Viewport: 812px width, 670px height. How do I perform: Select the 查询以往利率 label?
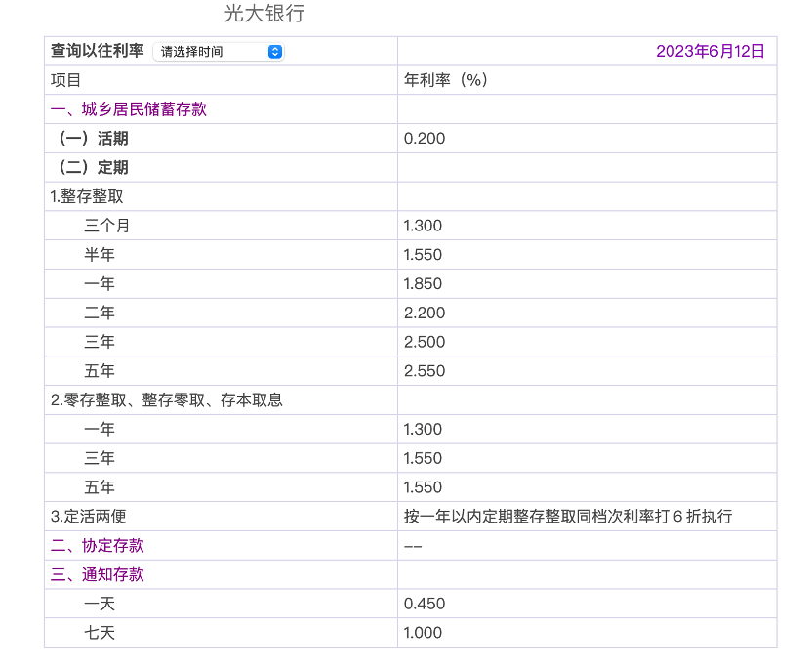pyautogui.click(x=98, y=51)
